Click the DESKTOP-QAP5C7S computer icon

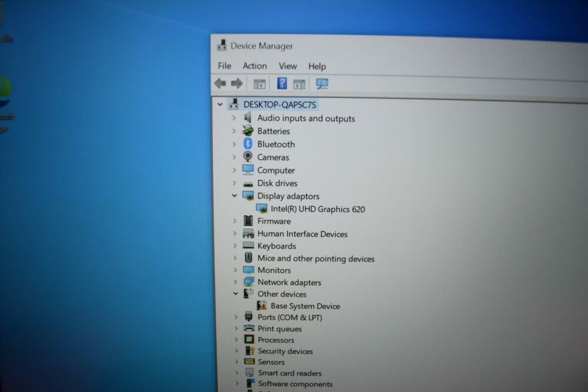[x=234, y=104]
